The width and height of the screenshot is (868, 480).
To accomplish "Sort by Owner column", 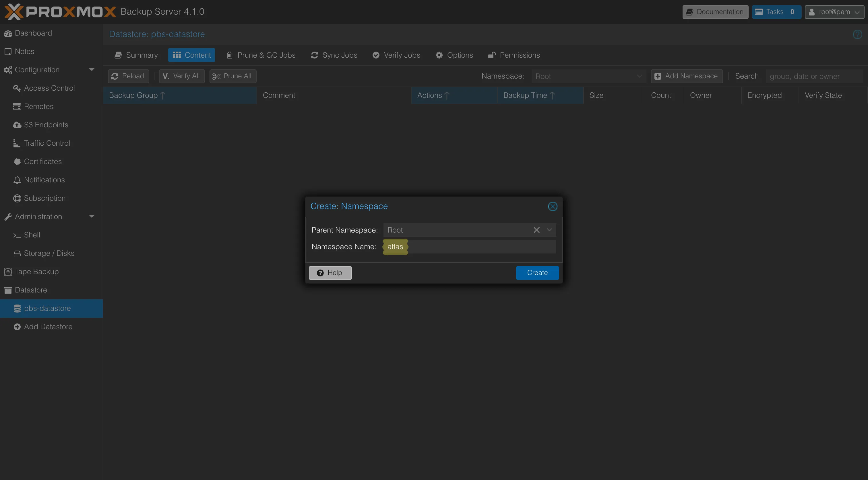I will click(712, 95).
